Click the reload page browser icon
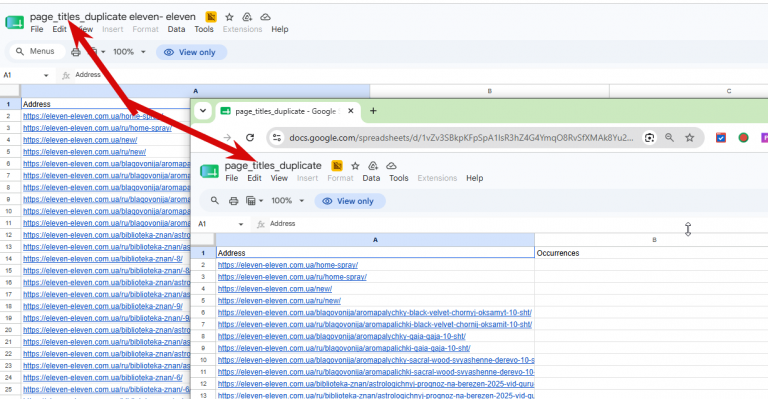The height and width of the screenshot is (399, 768). pos(250,138)
